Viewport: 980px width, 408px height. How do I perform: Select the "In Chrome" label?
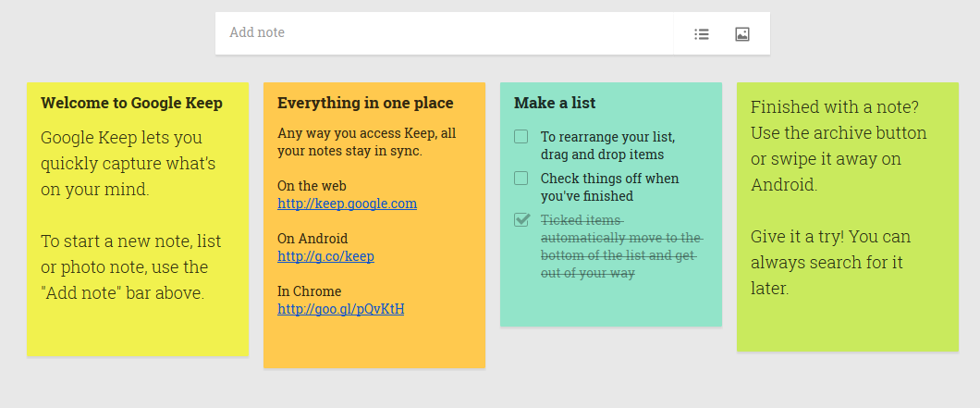click(x=310, y=291)
